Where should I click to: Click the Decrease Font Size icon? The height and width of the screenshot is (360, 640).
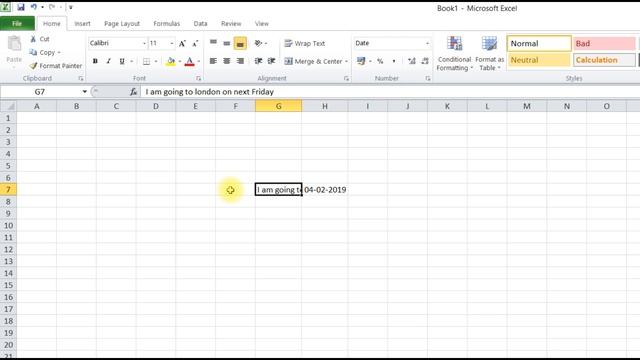[x=195, y=43]
